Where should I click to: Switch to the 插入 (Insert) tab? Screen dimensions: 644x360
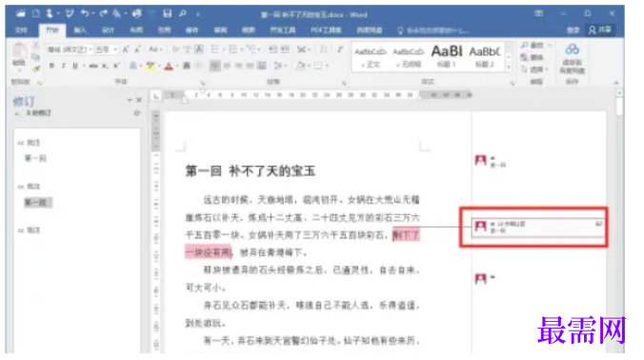pyautogui.click(x=80, y=30)
